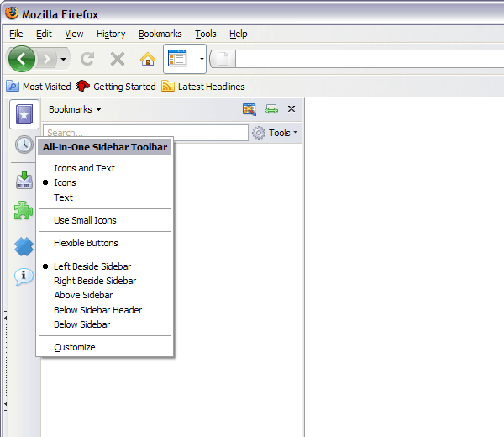The width and height of the screenshot is (504, 437).
Task: Click the sidebar Search bookmarks field
Action: click(145, 133)
